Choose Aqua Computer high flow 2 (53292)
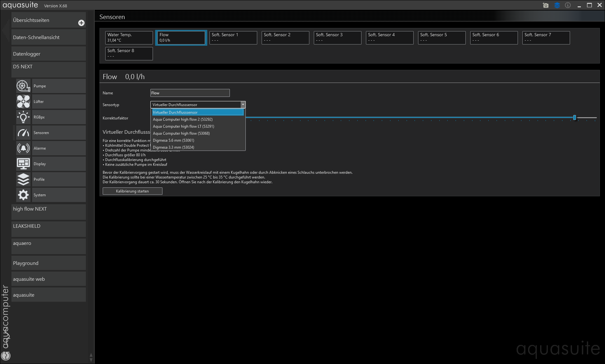605x364 pixels. pos(182,119)
